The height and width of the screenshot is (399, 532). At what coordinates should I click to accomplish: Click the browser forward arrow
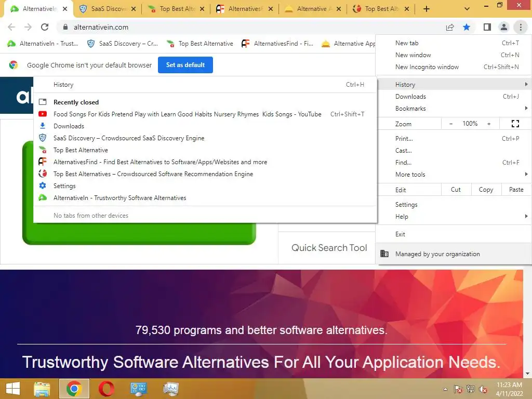(x=28, y=27)
